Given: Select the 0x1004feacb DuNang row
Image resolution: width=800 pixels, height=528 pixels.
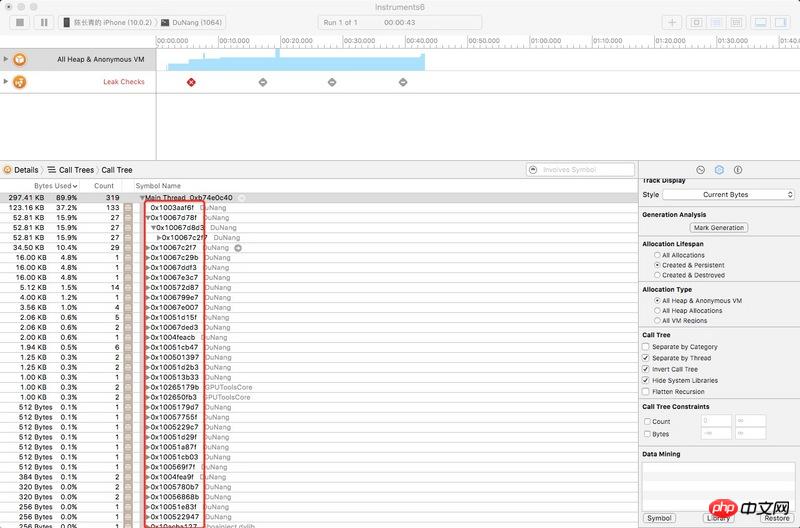Looking at the screenshot, I should [319, 337].
